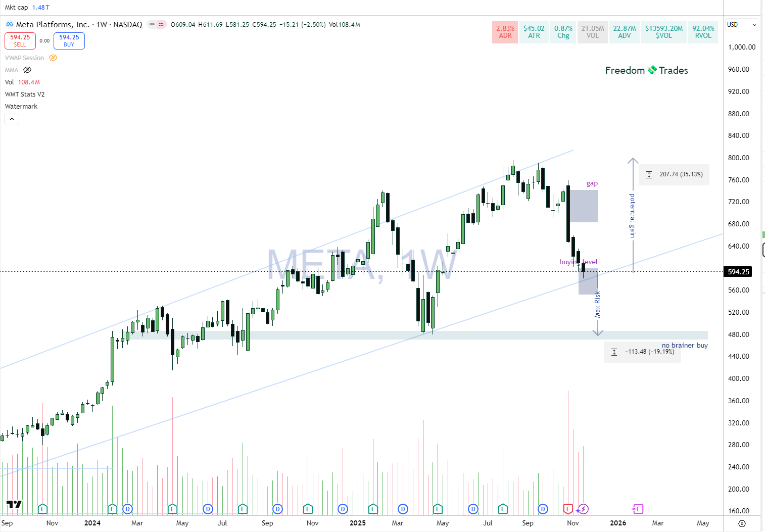The width and height of the screenshot is (765, 532).
Task: Click the 594.25 SELL button
Action: (x=20, y=40)
